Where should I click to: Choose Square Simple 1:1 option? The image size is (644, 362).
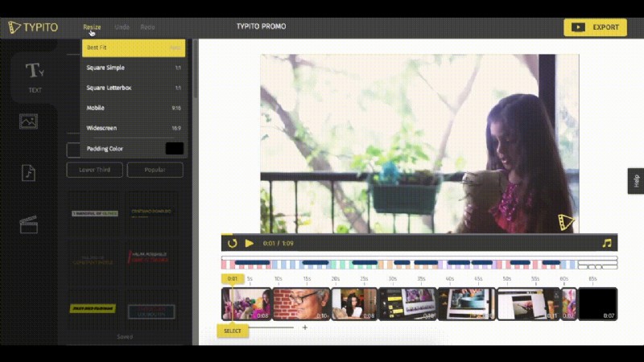[x=134, y=68]
